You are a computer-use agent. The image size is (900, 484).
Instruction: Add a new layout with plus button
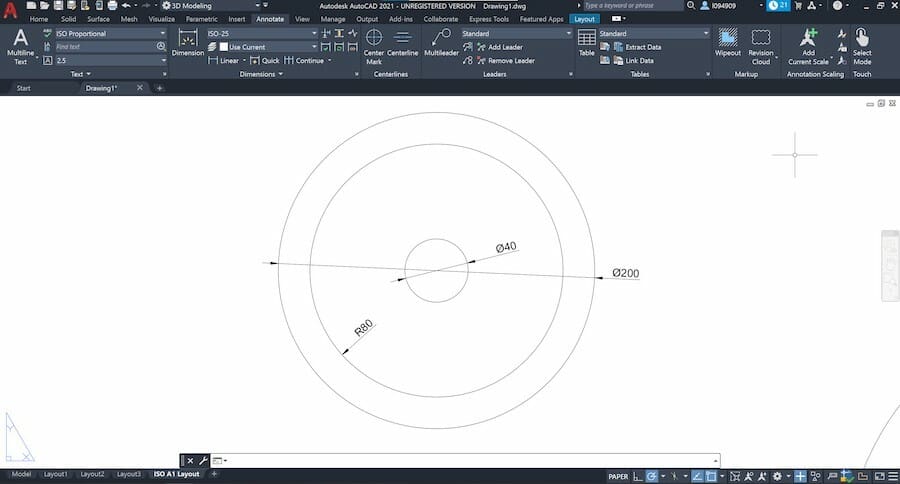click(214, 474)
